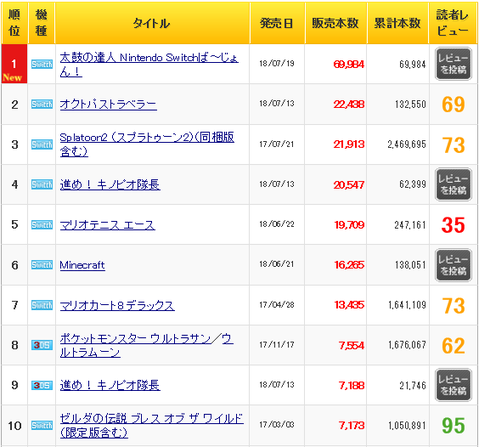The width and height of the screenshot is (479, 447).
Task: Click cumulative total 2,469,695
Action: [x=407, y=144]
